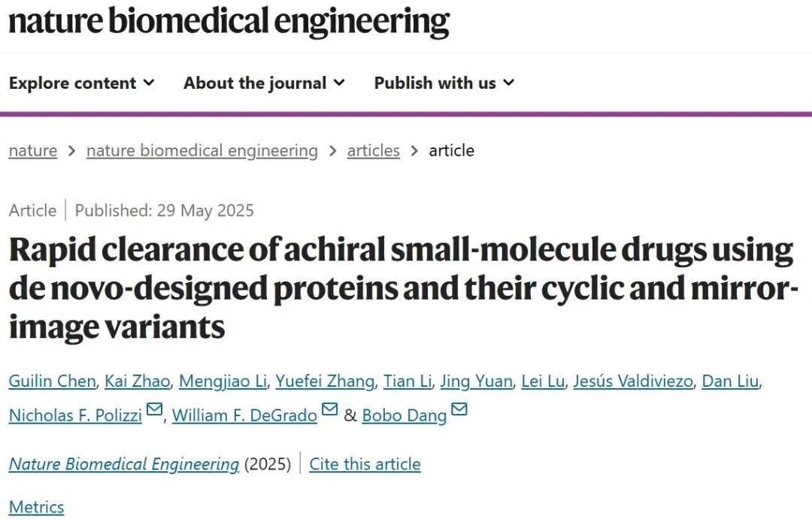This screenshot has width=812, height=520.
Task: Click Cite this article link
Action: click(x=365, y=464)
